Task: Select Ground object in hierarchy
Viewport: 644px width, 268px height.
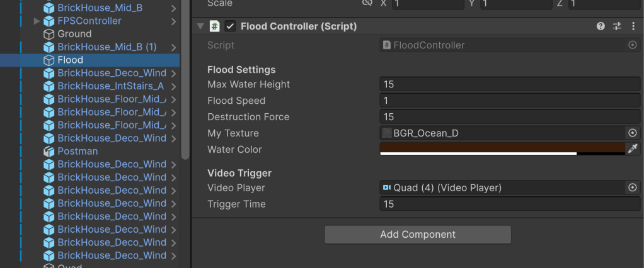Action: pyautogui.click(x=74, y=34)
